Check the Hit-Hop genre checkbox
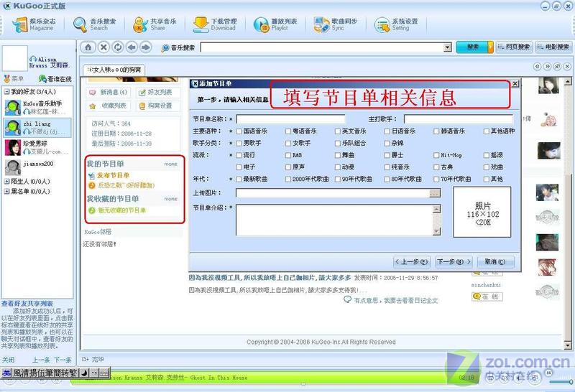The width and height of the screenshot is (575, 392). coord(436,155)
